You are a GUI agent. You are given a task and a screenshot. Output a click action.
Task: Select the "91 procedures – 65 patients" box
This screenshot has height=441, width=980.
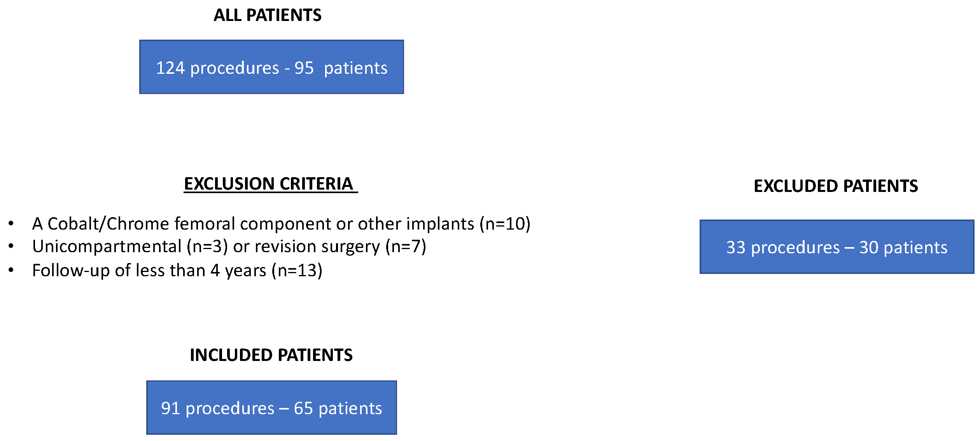pos(271,408)
